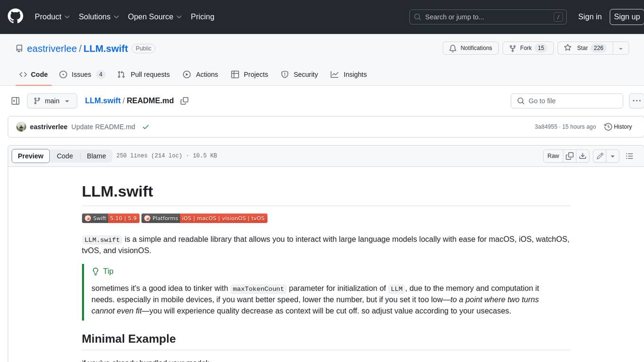Click the fork count 15
Image resolution: width=644 pixels, height=362 pixels.
541,48
